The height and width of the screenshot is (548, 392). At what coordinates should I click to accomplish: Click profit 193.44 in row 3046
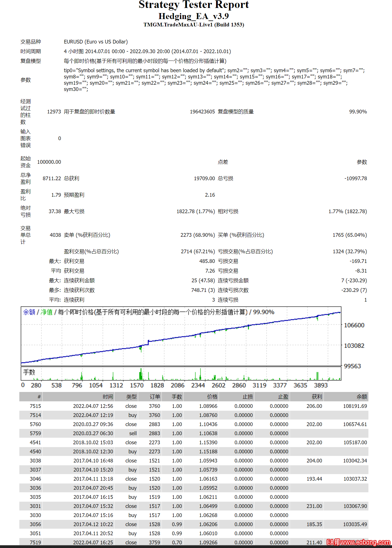pyautogui.click(x=314, y=479)
